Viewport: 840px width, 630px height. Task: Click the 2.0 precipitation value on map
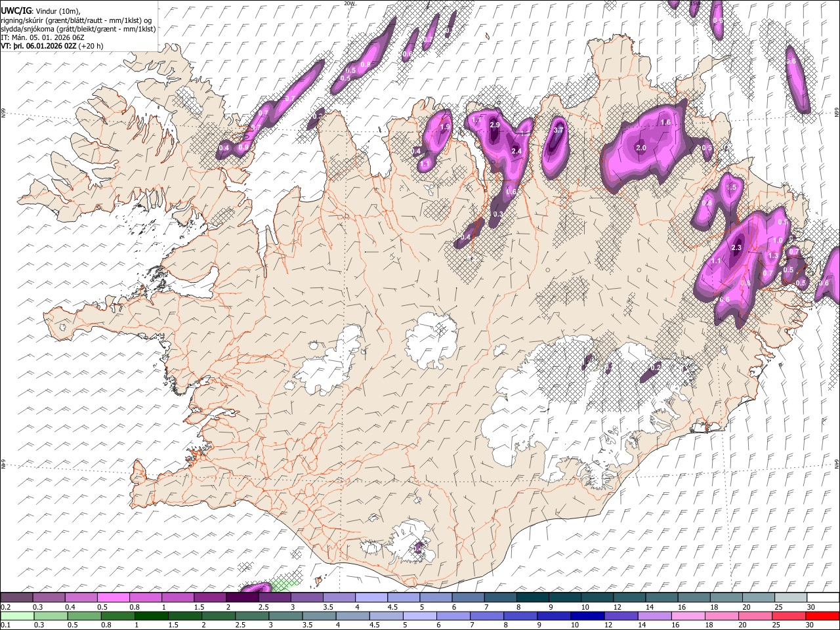[641, 148]
